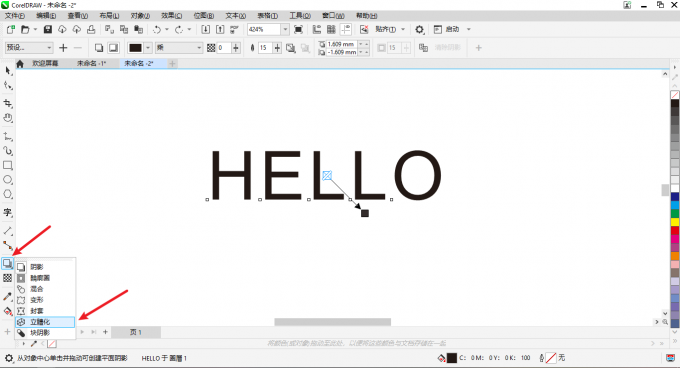Select the Transparency checkerboard tool in toolbox

(x=7, y=278)
